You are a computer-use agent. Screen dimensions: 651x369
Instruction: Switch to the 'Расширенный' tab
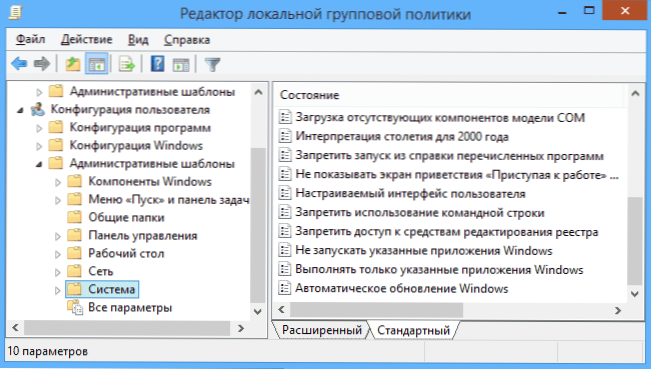click(x=322, y=330)
